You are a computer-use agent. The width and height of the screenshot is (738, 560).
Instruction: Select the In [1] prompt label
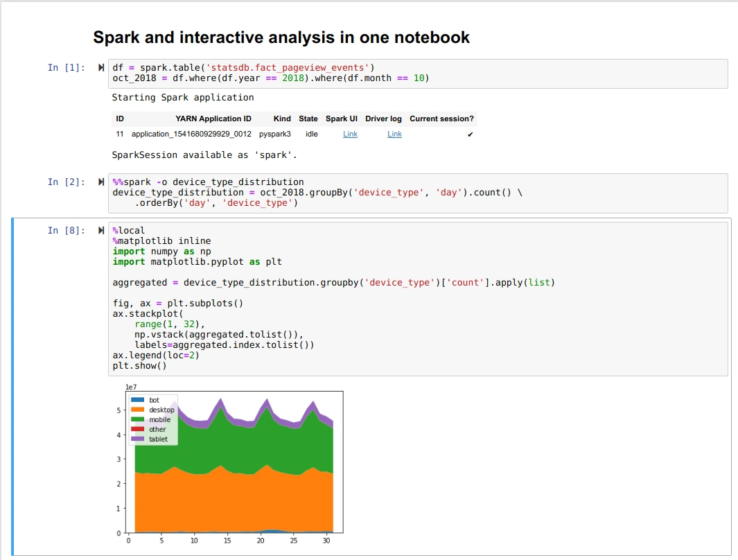point(67,68)
